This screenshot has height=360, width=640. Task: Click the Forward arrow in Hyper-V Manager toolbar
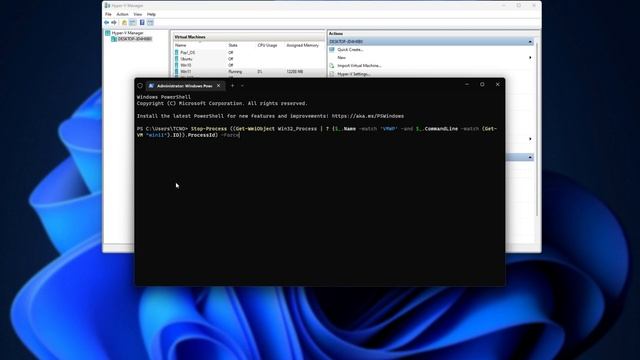114,22
